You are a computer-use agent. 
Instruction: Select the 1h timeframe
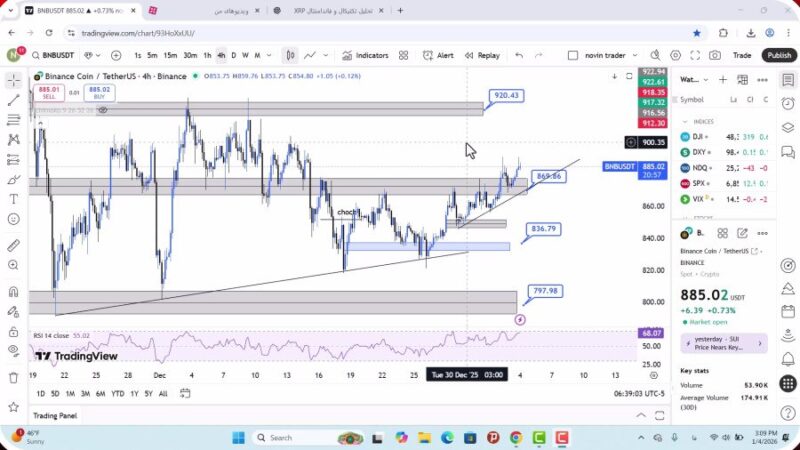pyautogui.click(x=206, y=55)
